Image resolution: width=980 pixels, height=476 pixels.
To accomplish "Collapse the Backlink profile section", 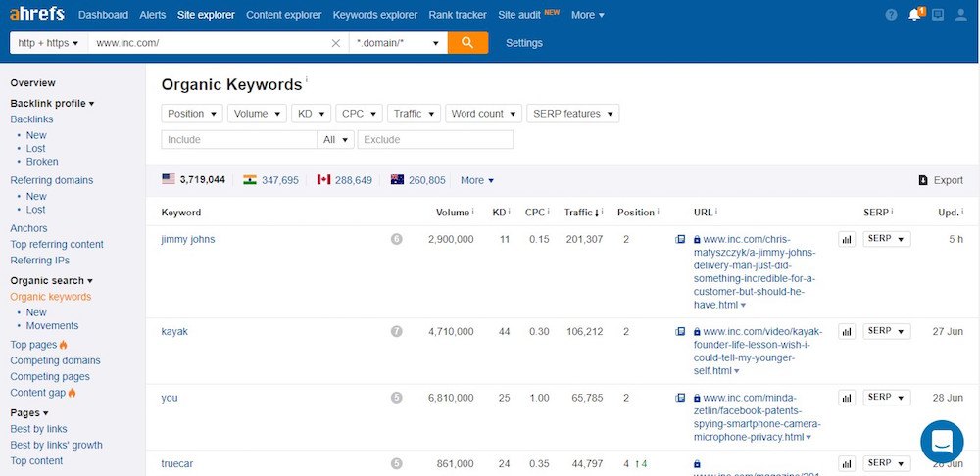I will [53, 104].
